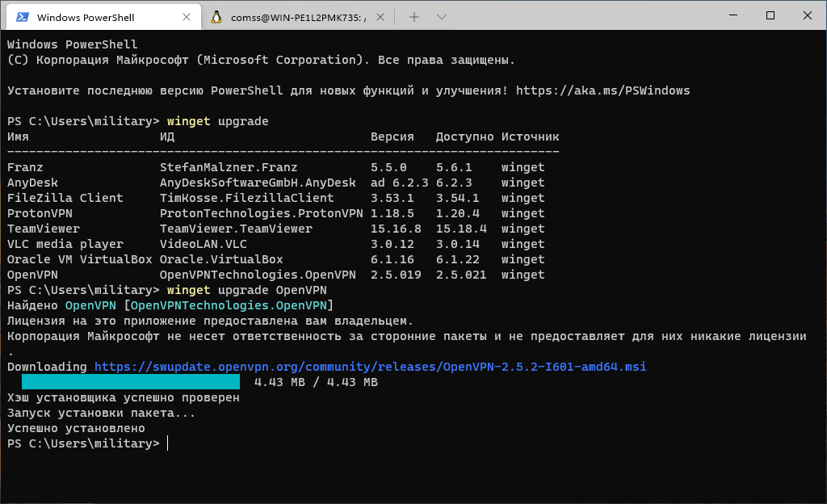Open a new tab with the plus button
Viewport: 827px width, 504px height.
coord(414,17)
